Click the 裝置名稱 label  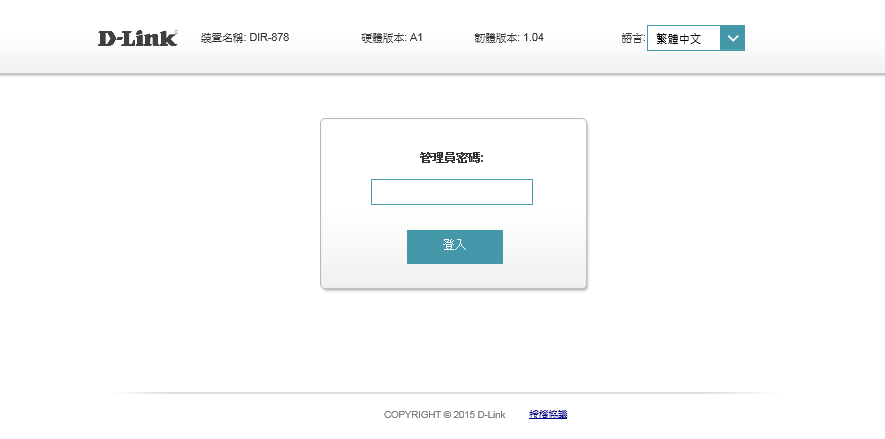tap(222, 38)
